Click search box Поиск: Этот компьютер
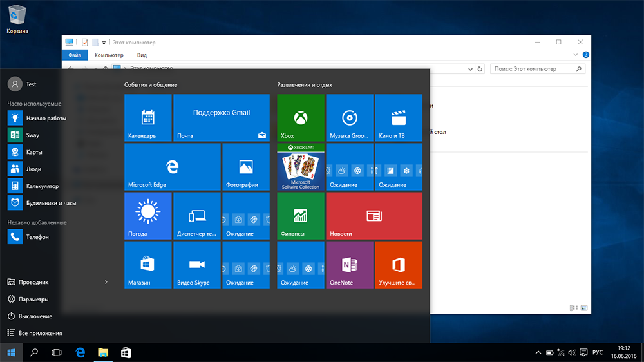Screen dimensions: 644x362 pyautogui.click(x=538, y=69)
